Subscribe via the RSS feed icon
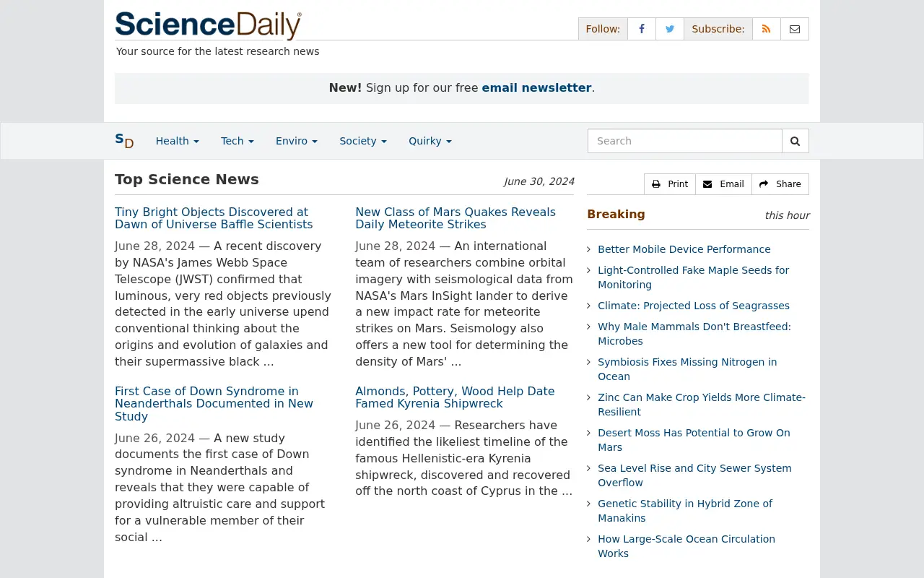 point(767,29)
